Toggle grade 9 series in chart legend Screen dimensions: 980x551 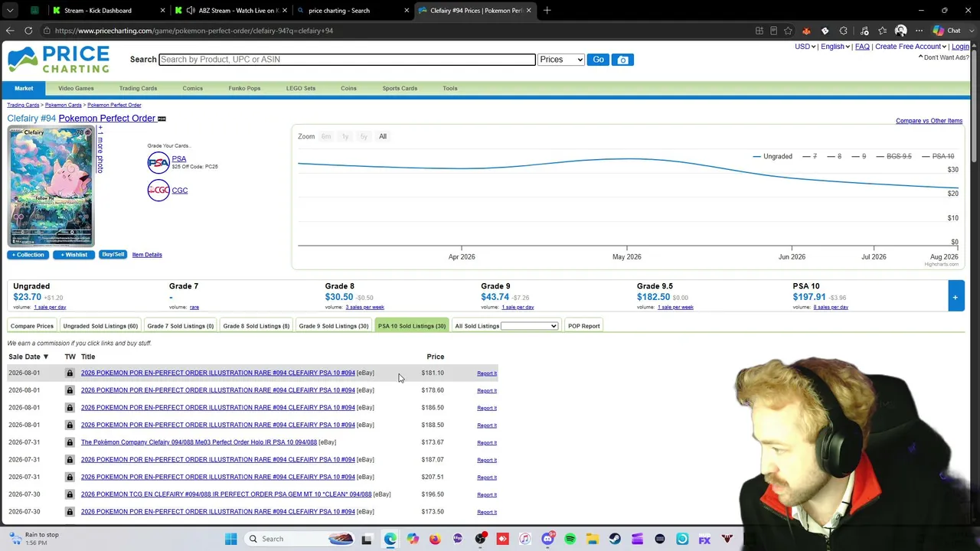click(x=858, y=156)
